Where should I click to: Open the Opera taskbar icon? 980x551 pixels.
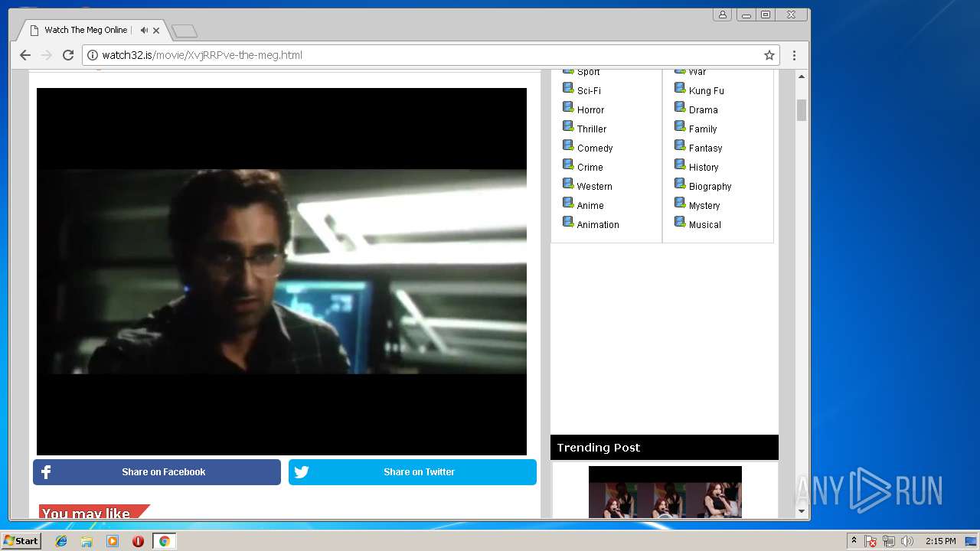coord(138,541)
